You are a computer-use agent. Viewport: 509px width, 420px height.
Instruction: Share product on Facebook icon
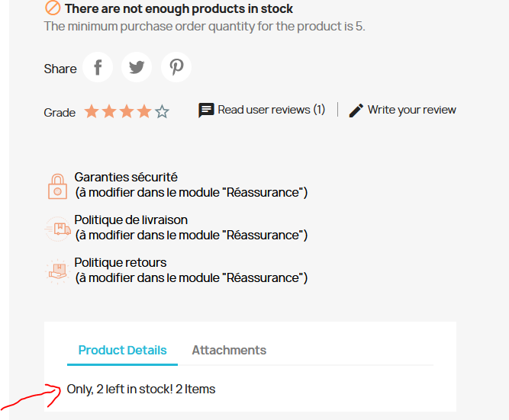tap(98, 68)
